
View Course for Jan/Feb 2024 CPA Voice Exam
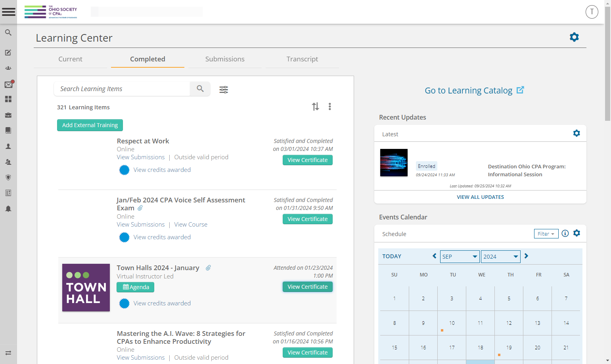point(191,225)
